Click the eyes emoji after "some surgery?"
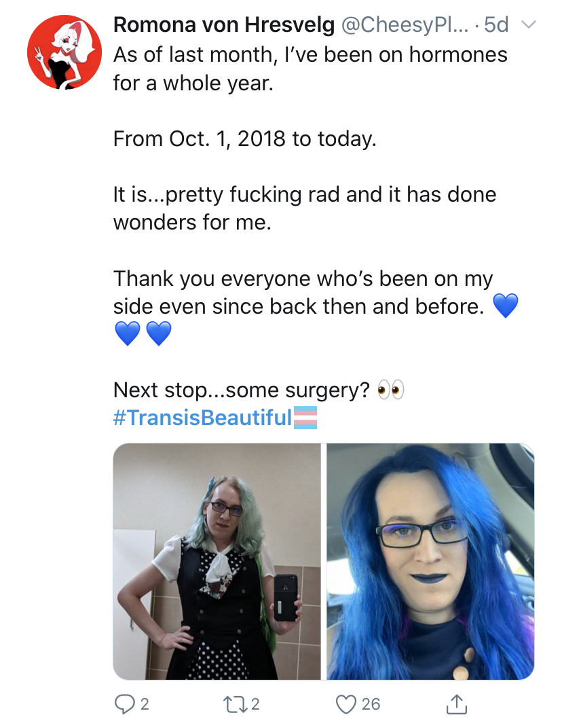Image resolution: width=562 pixels, height=728 pixels. [390, 390]
